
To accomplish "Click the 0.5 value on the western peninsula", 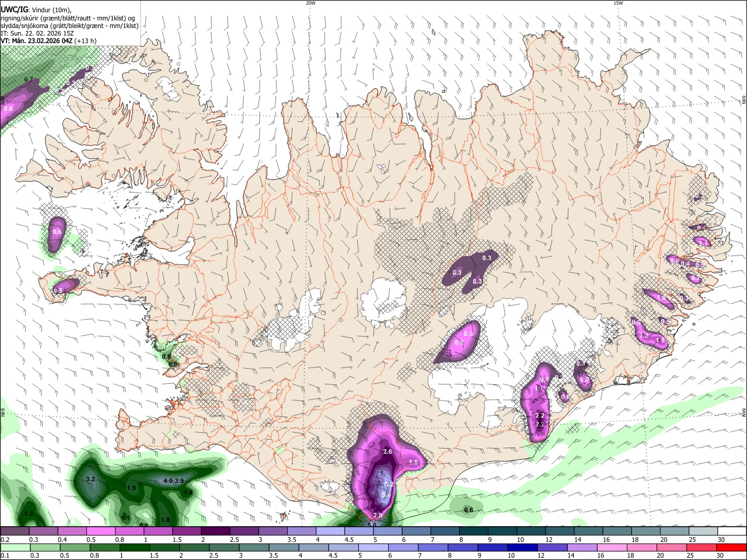I will [x=58, y=290].
